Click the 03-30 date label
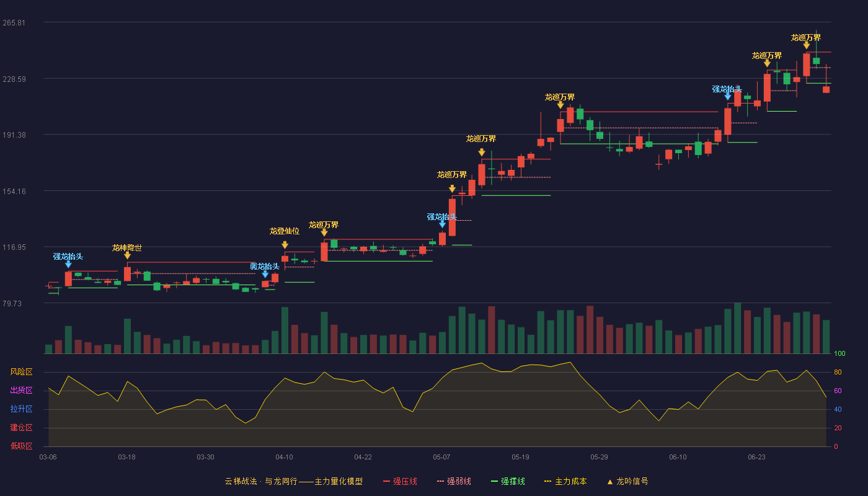 click(206, 457)
